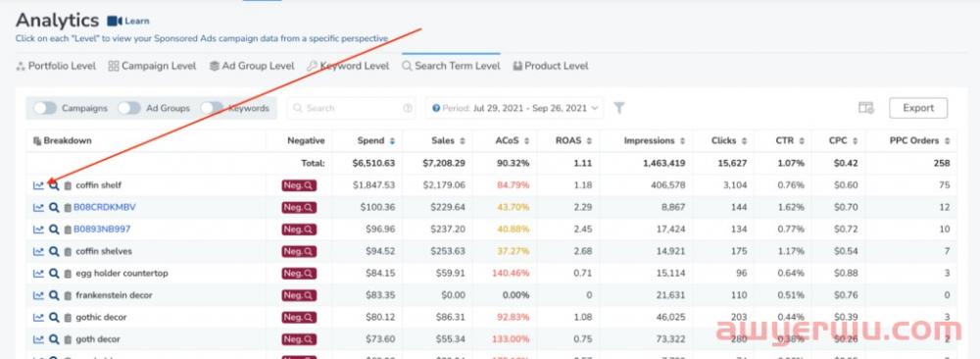Image resolution: width=980 pixels, height=359 pixels.
Task: Turn on the Keywords switch
Action: click(212, 108)
